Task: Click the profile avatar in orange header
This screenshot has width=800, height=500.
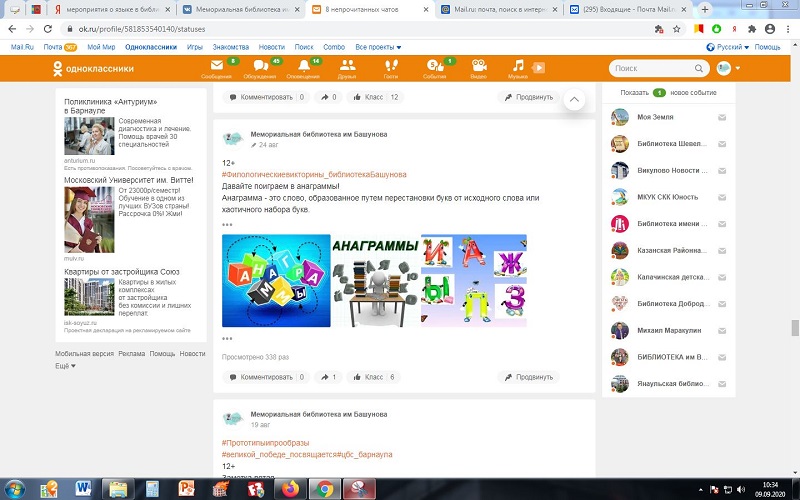Action: click(723, 68)
